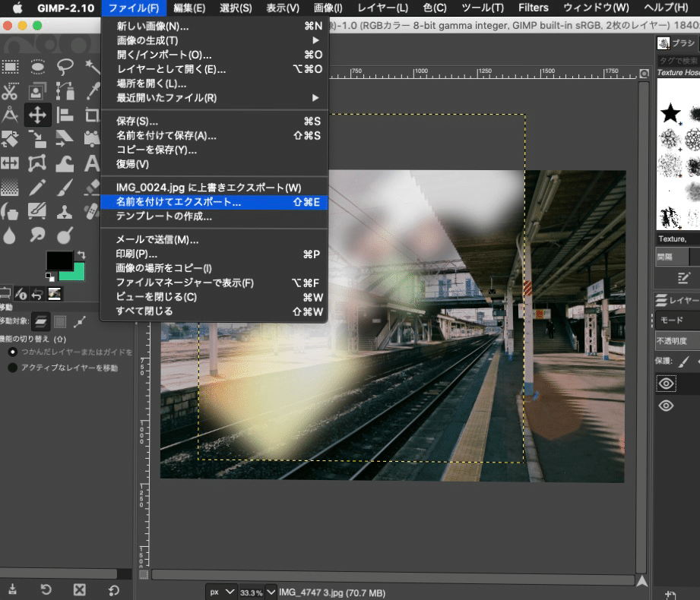The image size is (700, 600).
Task: Select the Dodge/Burn tool
Action: pos(65,235)
